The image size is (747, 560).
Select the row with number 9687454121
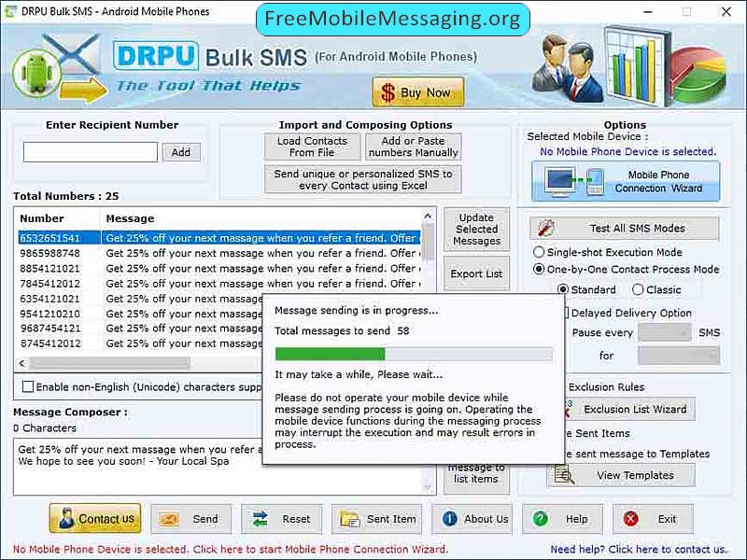[140, 329]
